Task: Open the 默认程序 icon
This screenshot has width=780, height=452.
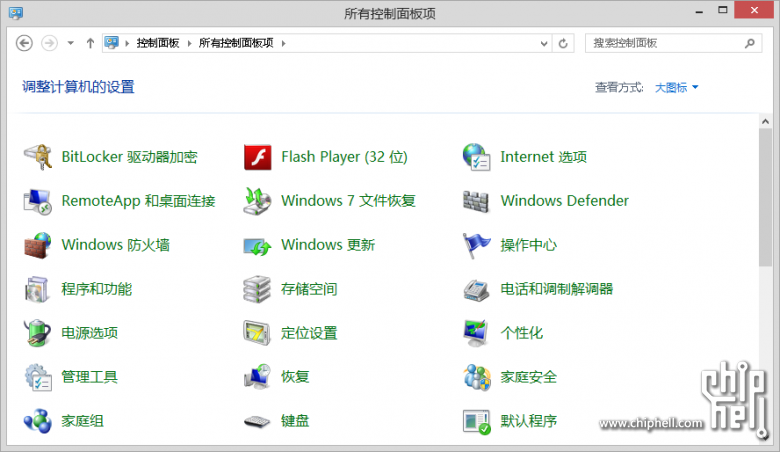Action: (477, 422)
